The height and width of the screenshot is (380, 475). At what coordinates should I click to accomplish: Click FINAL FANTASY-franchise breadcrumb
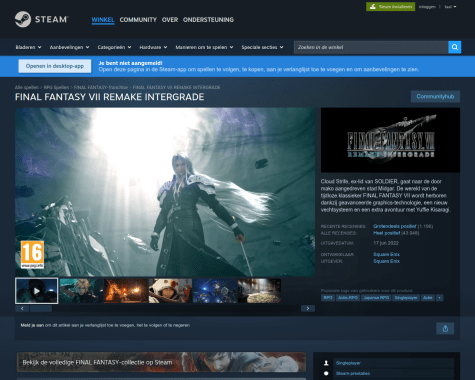(x=101, y=87)
